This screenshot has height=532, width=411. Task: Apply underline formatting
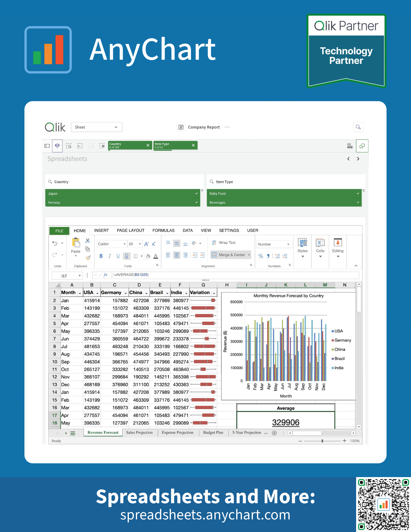(x=118, y=256)
